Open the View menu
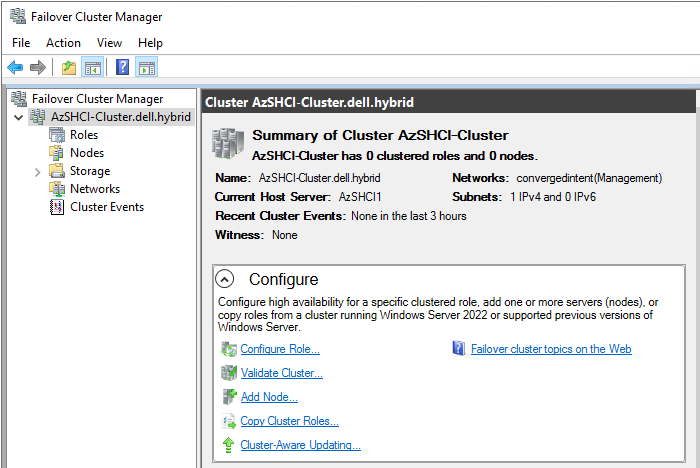Screen dimensions: 700x468 (109, 43)
